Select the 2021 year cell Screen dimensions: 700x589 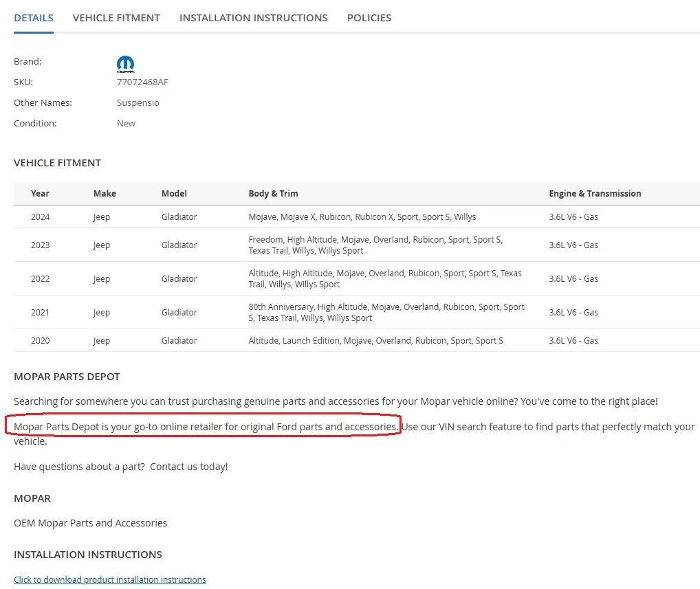[x=40, y=312]
